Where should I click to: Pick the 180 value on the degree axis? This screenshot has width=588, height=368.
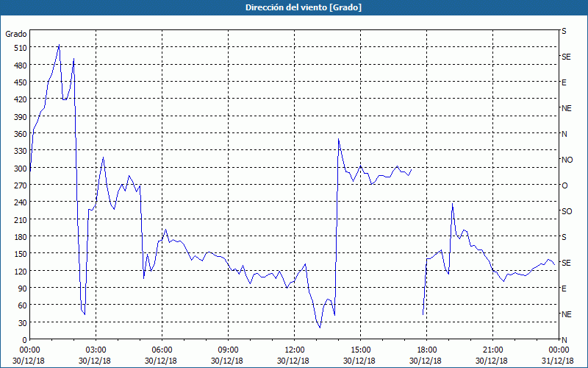point(21,237)
